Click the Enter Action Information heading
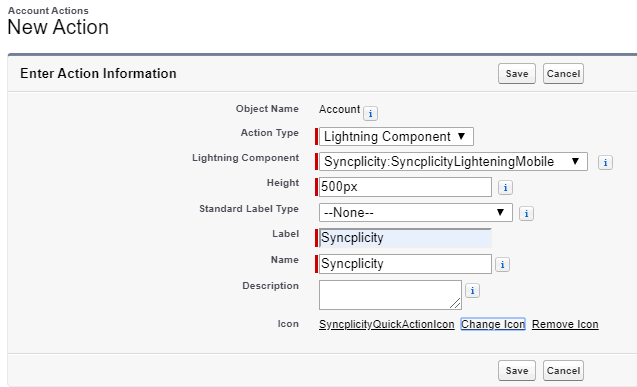This screenshot has height=387, width=637. (x=98, y=74)
